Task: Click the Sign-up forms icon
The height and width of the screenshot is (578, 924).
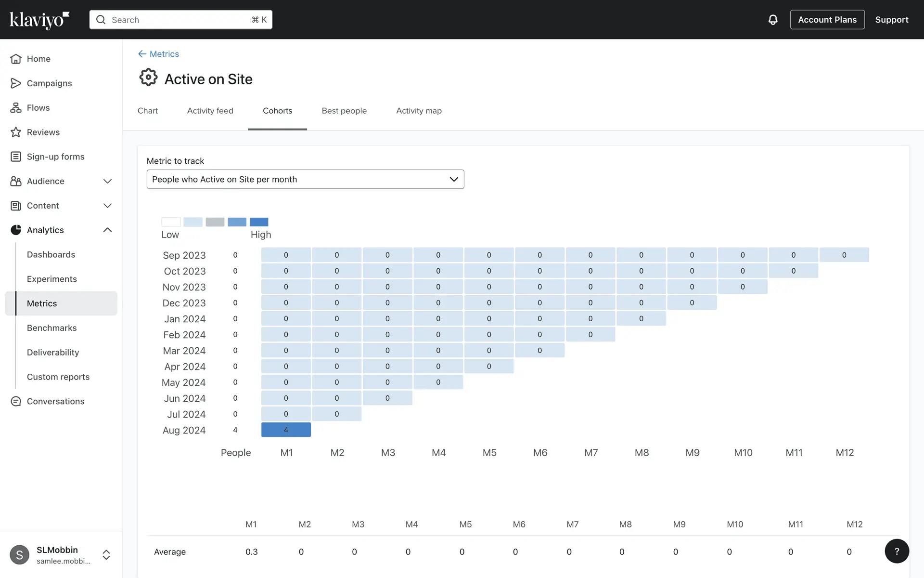Action: point(16,157)
